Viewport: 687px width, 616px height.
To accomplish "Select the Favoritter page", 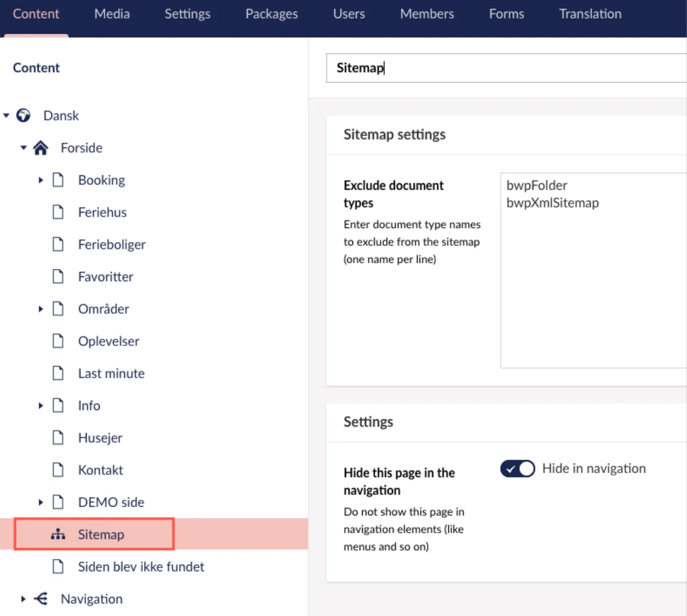I will tap(106, 277).
